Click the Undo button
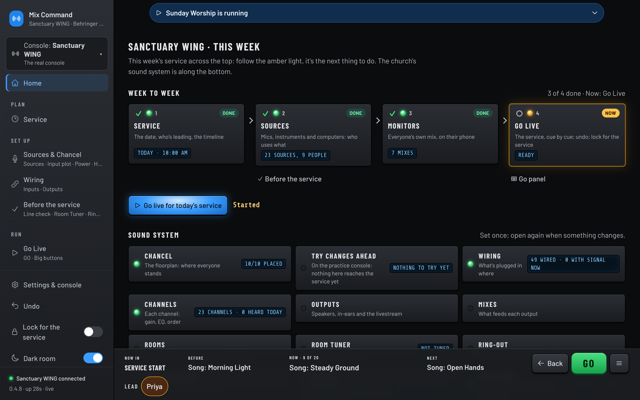 coord(57,306)
